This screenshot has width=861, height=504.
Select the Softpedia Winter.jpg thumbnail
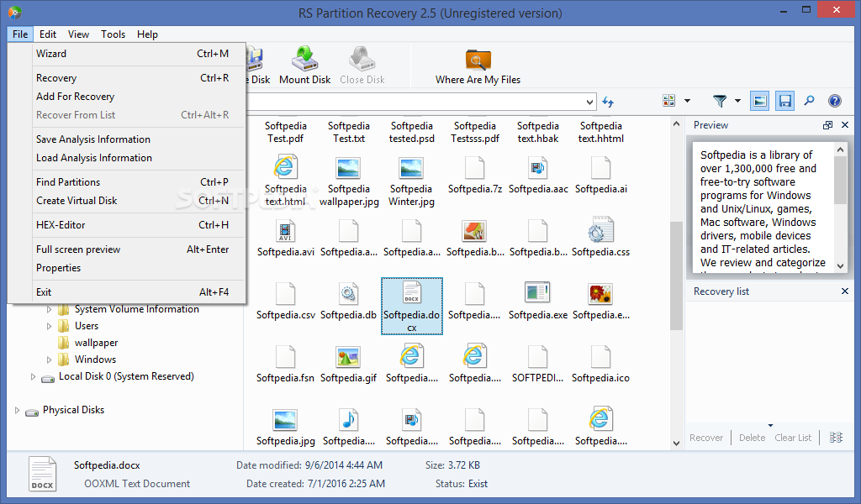pos(411,168)
